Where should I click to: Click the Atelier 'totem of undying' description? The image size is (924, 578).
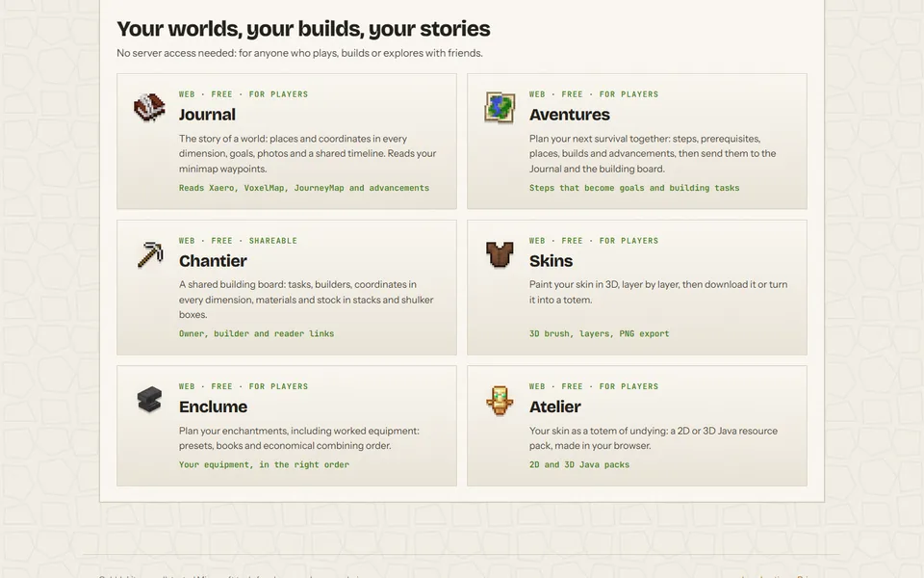[x=654, y=438]
